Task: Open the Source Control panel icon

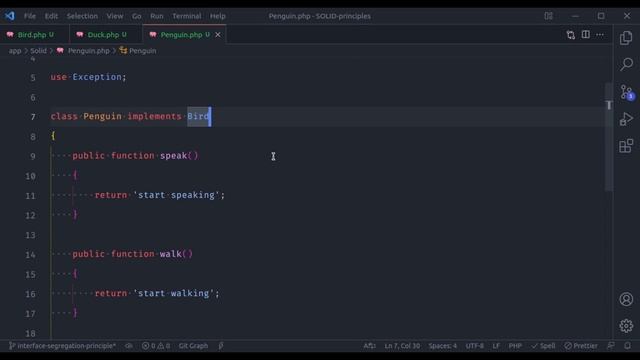Action: [627, 92]
